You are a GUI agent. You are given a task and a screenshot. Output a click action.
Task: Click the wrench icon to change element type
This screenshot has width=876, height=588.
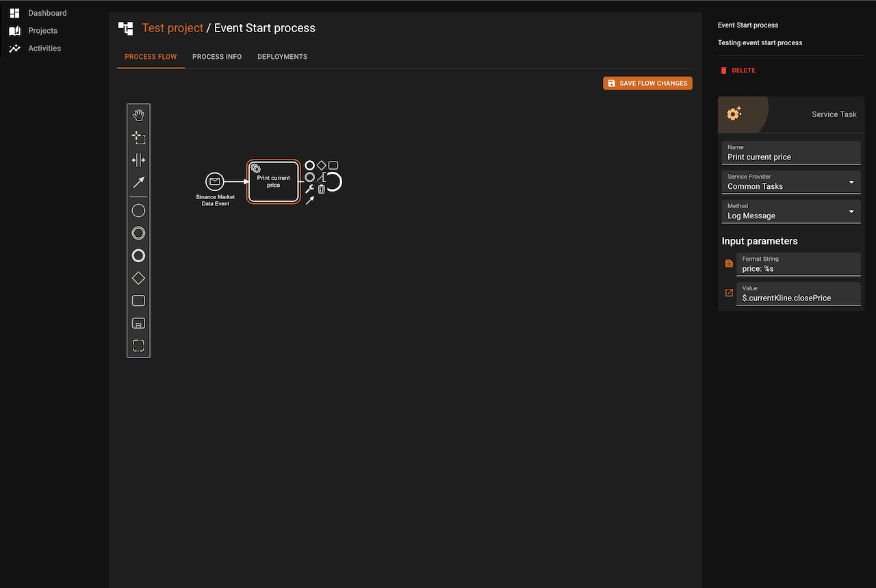309,189
